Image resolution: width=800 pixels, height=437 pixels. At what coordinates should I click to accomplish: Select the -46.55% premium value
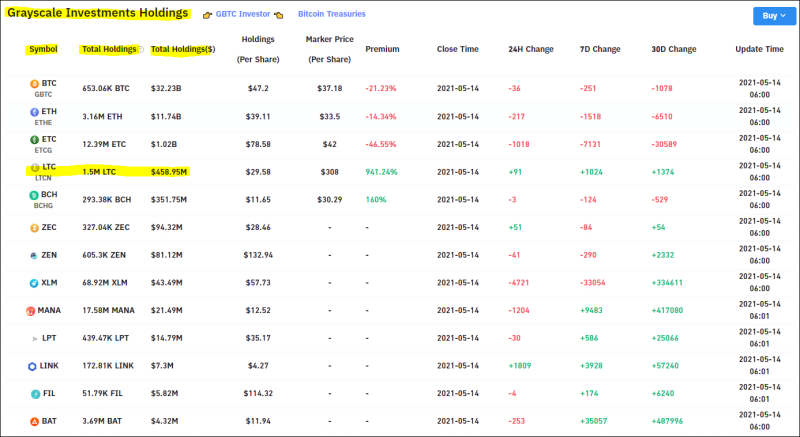[x=381, y=144]
